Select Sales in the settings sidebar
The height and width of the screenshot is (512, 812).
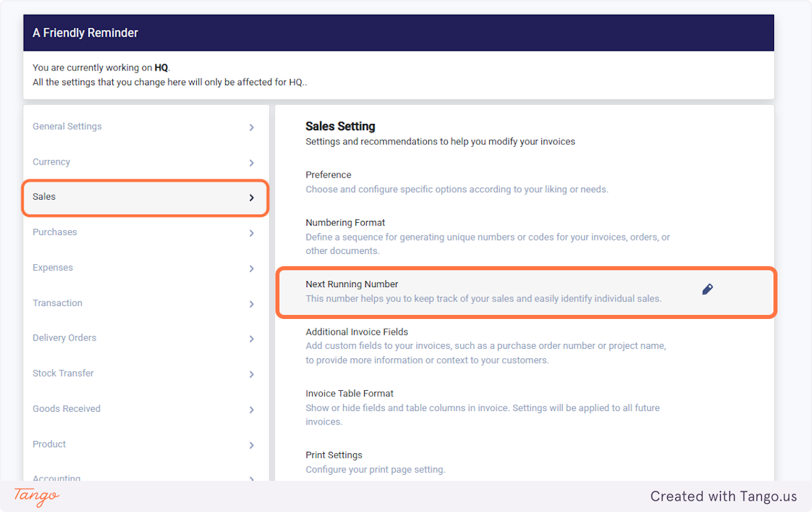(146, 197)
